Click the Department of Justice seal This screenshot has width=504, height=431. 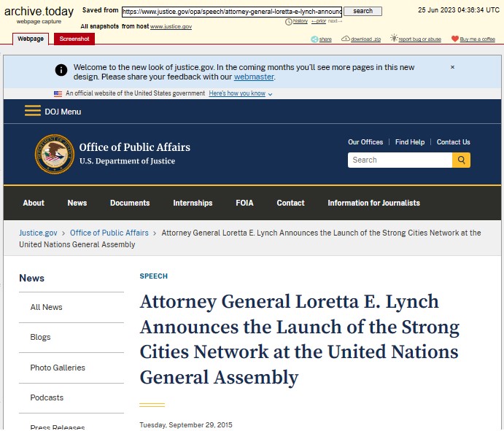[x=55, y=155]
